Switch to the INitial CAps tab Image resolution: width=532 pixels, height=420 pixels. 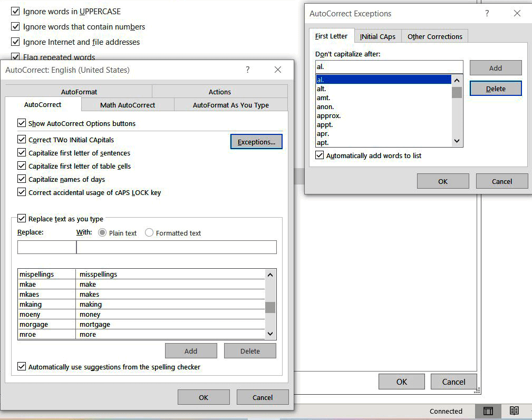tap(378, 36)
